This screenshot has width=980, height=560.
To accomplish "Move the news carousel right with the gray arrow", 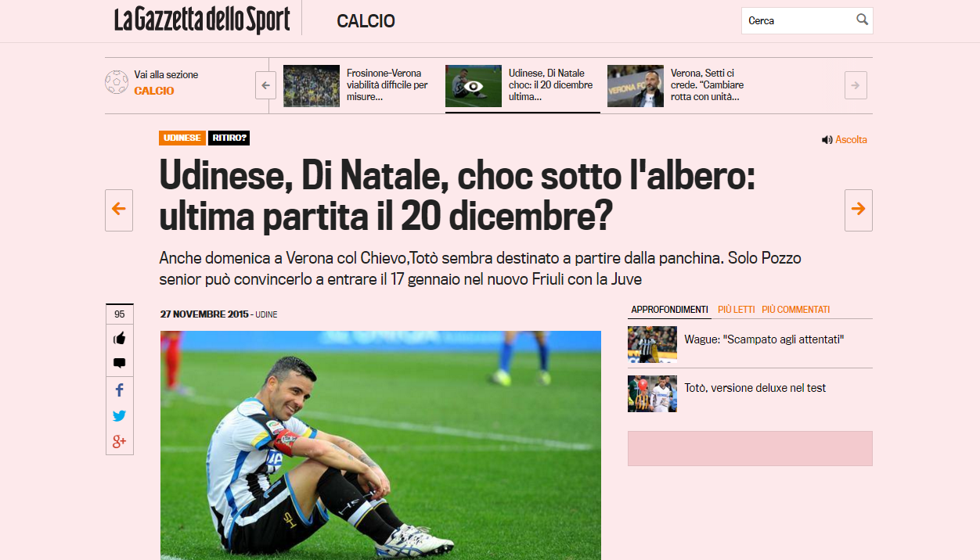I will tap(856, 85).
